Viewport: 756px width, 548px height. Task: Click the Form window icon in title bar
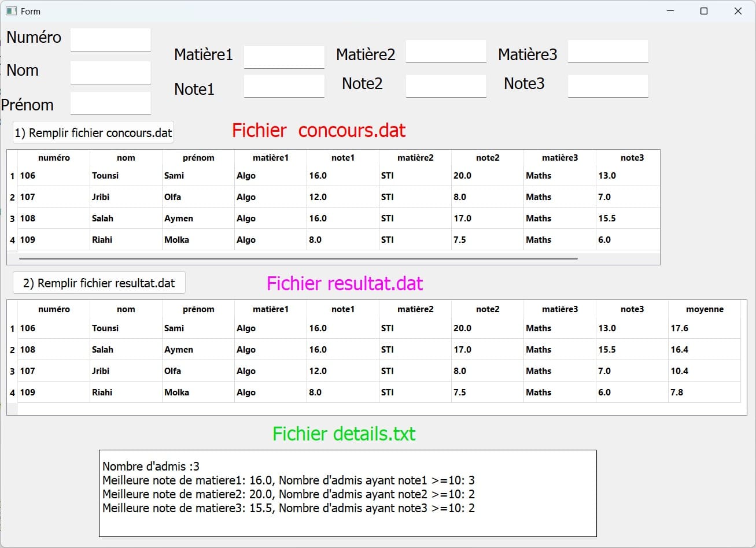11,11
